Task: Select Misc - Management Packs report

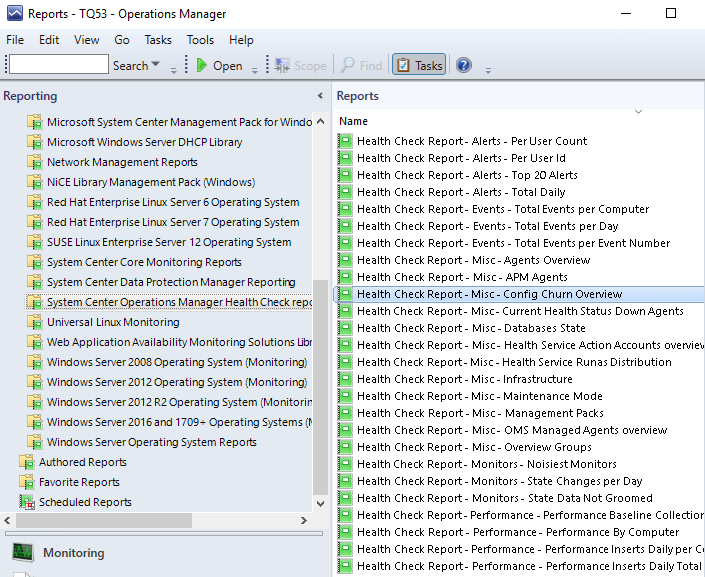Action: point(480,413)
